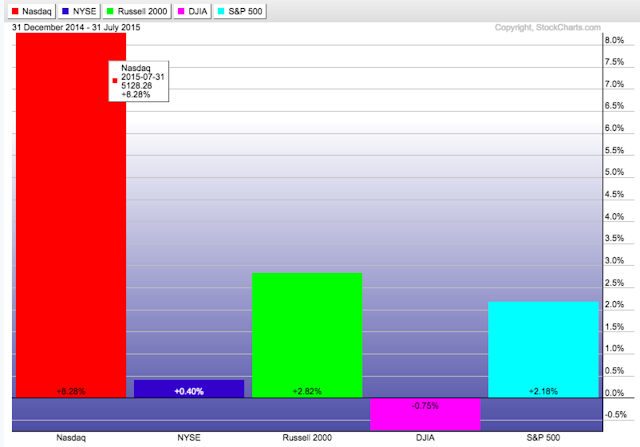Toggle the Russell 2000 legend button

pos(137,11)
